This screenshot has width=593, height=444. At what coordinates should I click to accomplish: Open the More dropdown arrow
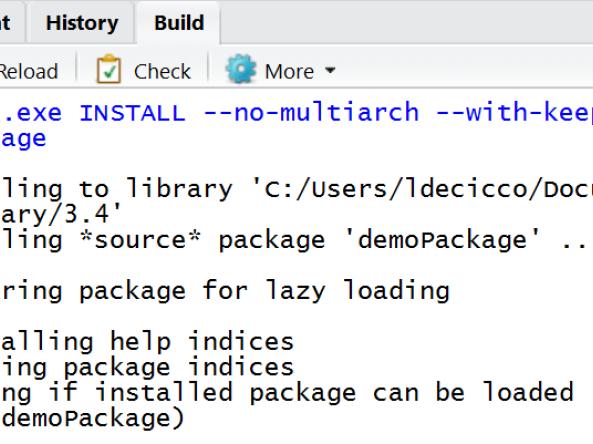tap(330, 70)
